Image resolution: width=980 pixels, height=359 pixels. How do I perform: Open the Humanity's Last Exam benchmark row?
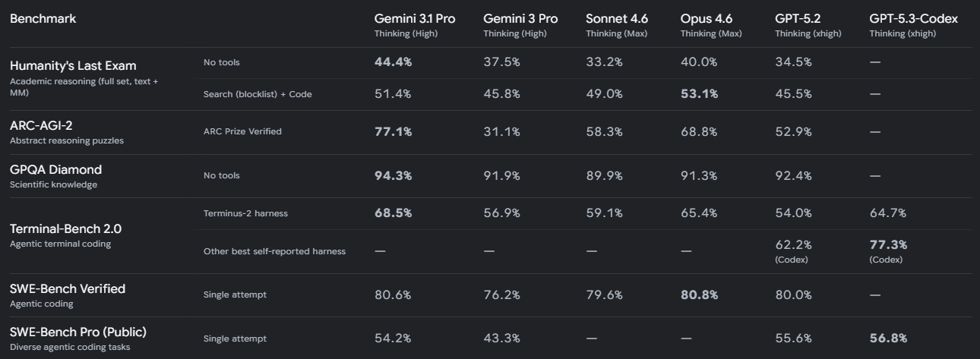[73, 66]
